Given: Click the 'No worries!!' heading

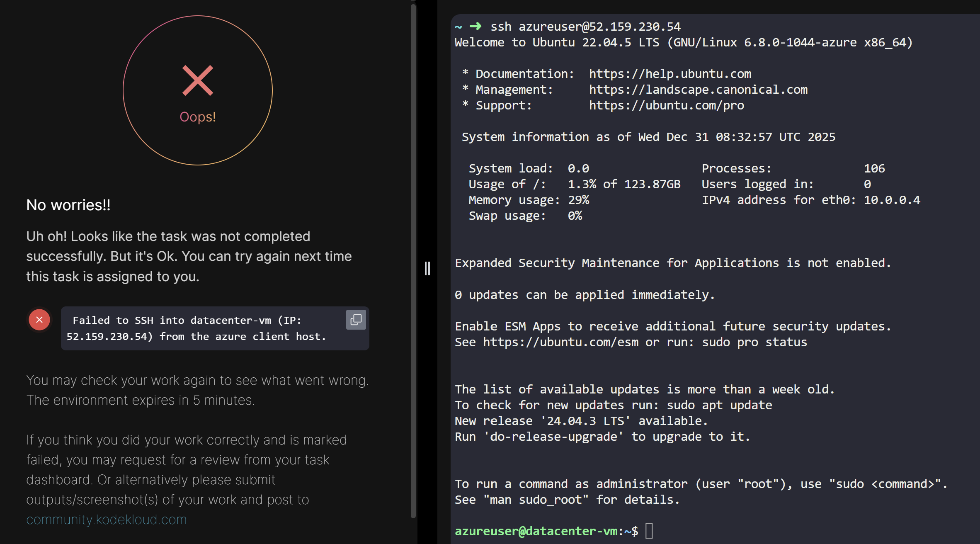Looking at the screenshot, I should coord(68,205).
